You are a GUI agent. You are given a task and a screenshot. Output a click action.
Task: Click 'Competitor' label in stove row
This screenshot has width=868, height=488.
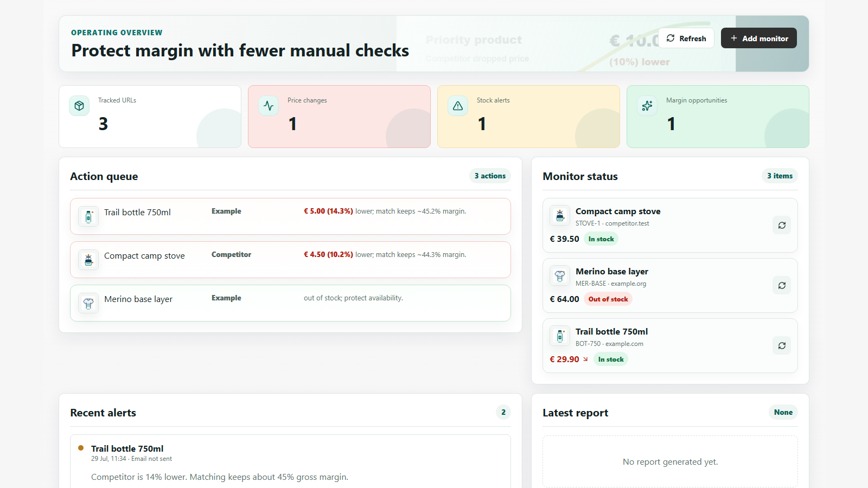point(231,255)
